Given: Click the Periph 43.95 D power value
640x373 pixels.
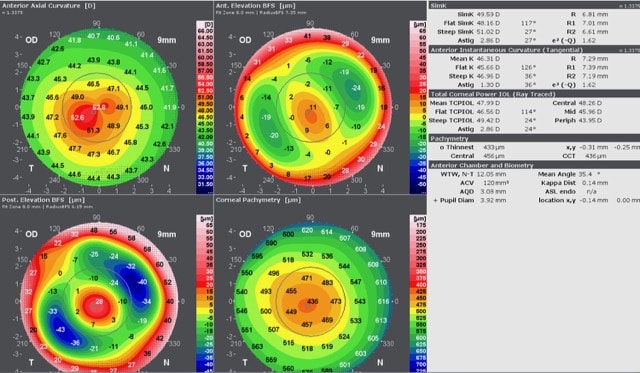Looking at the screenshot, I should coord(590,120).
